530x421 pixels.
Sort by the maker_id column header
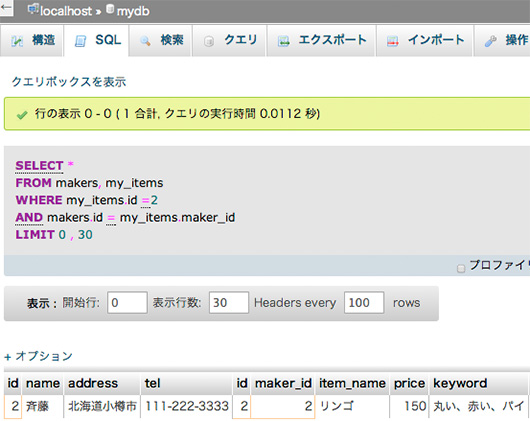point(283,383)
